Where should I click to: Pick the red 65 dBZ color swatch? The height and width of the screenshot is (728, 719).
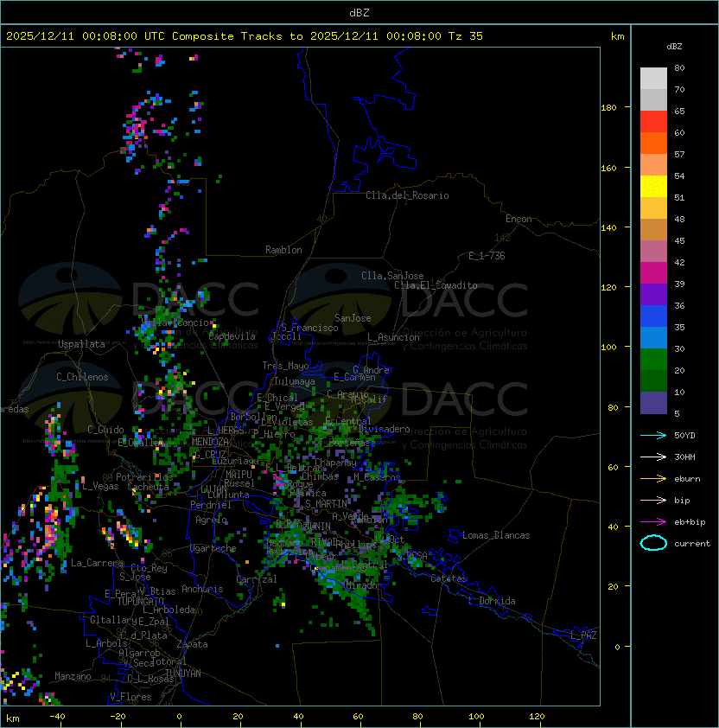[653, 122]
